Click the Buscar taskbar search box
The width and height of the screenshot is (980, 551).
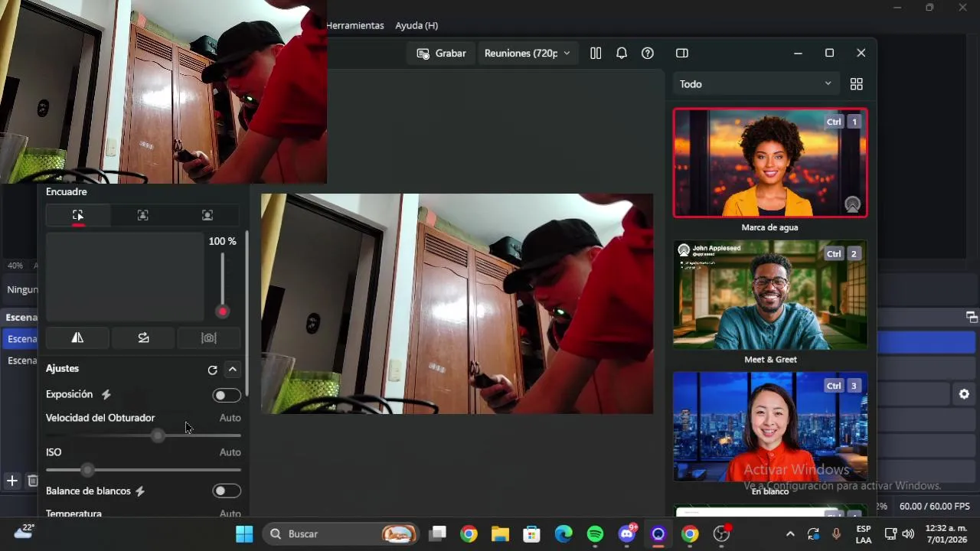(341, 534)
